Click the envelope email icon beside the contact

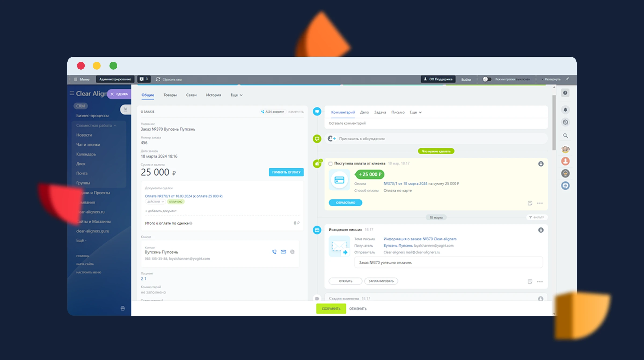pyautogui.click(x=283, y=252)
